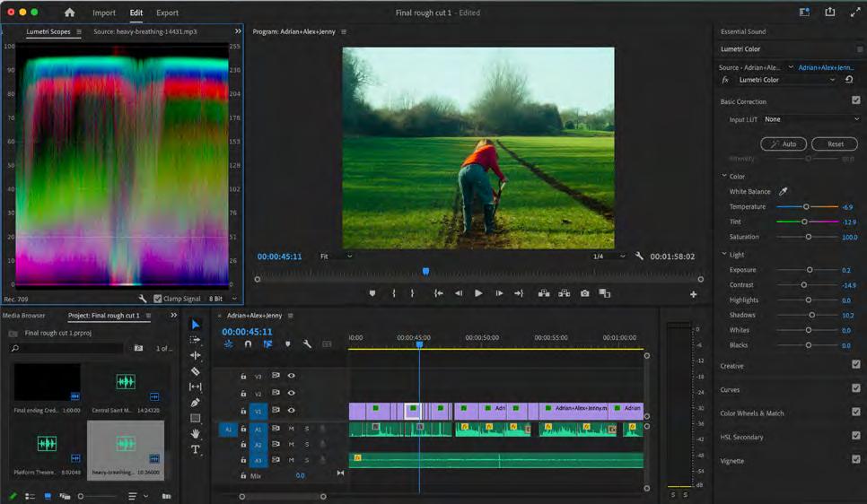Toggle Color Wheels & Match checkbox
Screen dimensions: 867x504
pos(856,412)
